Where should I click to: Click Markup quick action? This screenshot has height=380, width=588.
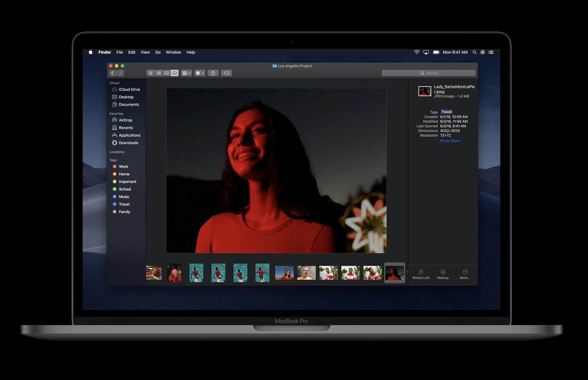[x=443, y=274]
